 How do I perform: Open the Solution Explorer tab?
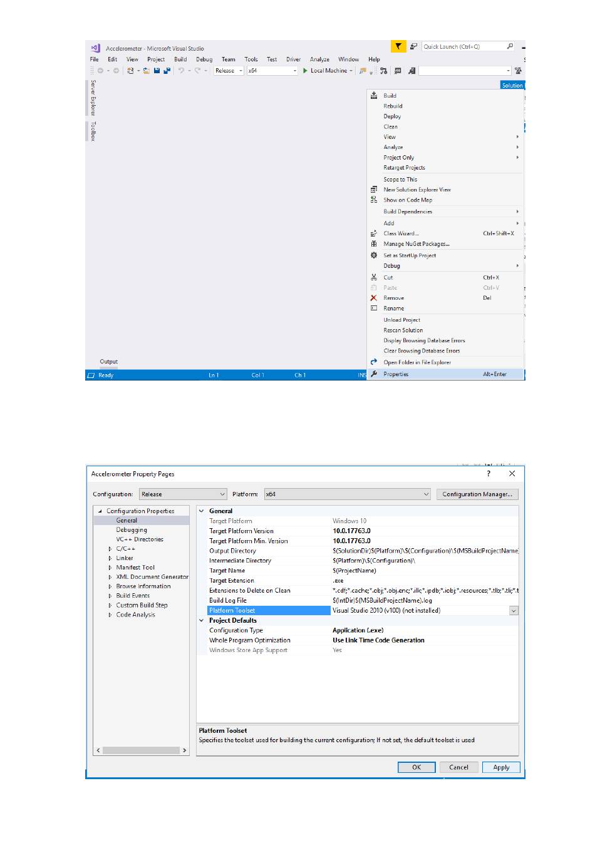tap(512, 85)
